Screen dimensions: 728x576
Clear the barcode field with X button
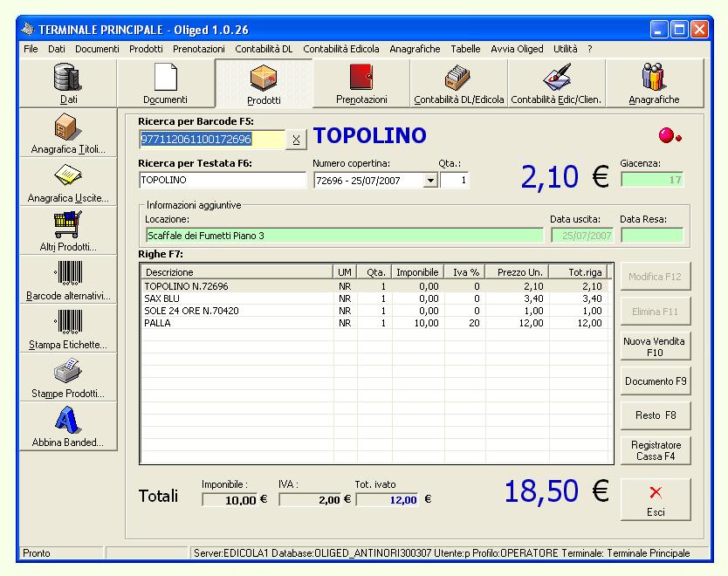click(296, 140)
